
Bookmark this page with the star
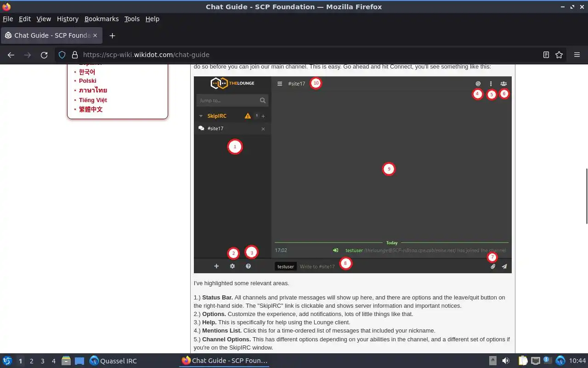(559, 55)
